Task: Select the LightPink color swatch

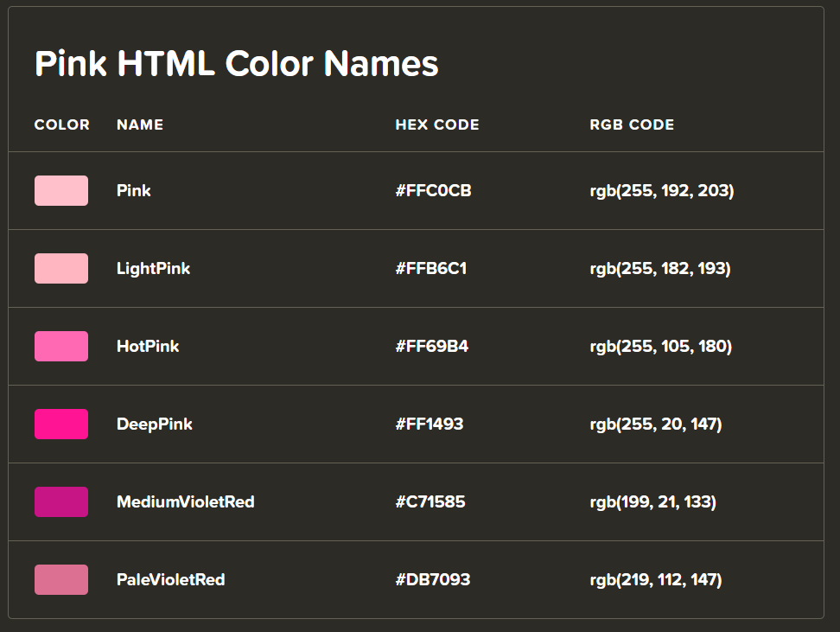Action: pos(61,269)
